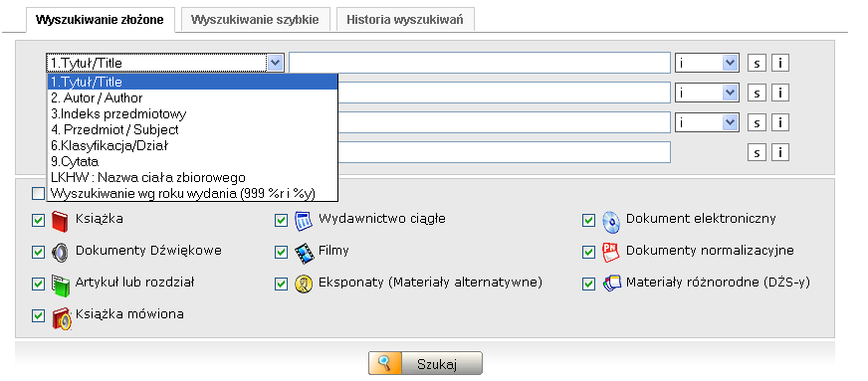
Task: Collapse the 1.Tytuł/Title field dropdown arrow
Action: 275,63
